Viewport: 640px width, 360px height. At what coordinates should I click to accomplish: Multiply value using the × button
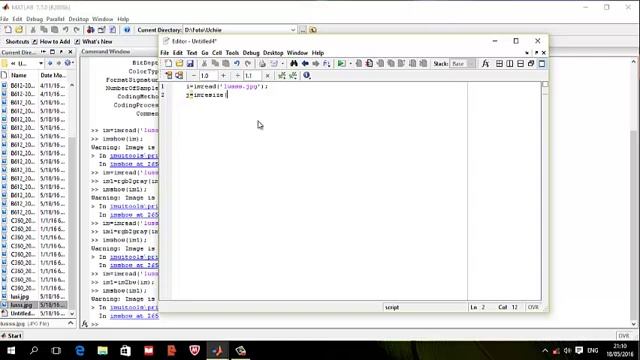click(x=267, y=76)
